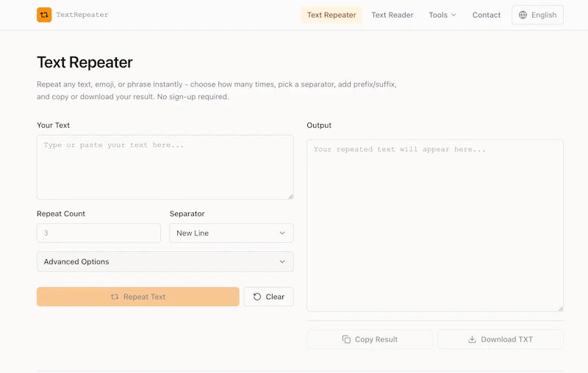The height and width of the screenshot is (373, 588).
Task: Grab the Your Text resize handle
Action: pyautogui.click(x=291, y=197)
